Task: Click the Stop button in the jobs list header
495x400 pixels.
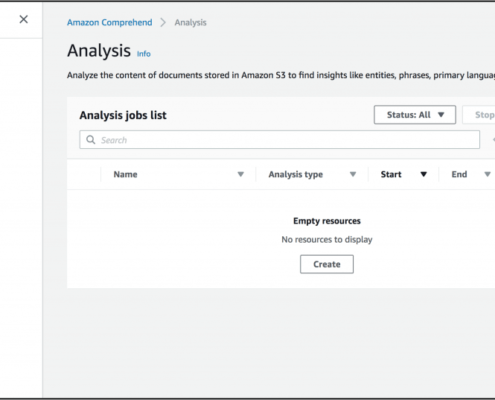Action: pos(480,115)
